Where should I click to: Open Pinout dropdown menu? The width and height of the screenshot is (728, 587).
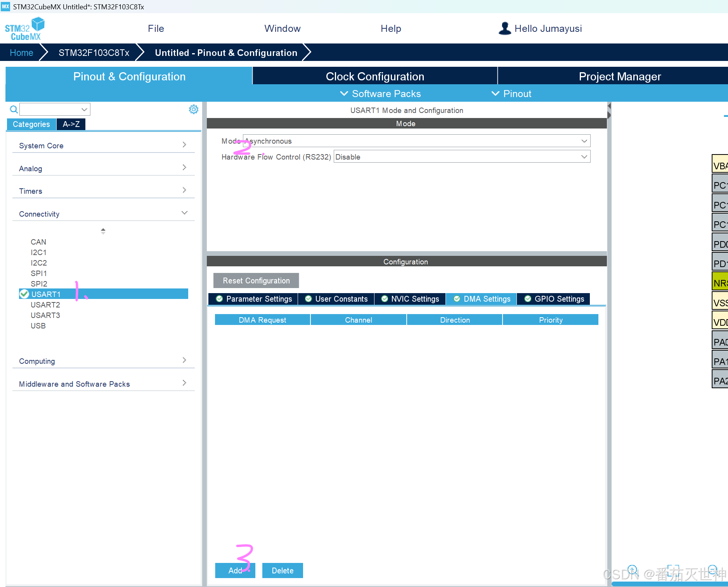[x=511, y=94]
